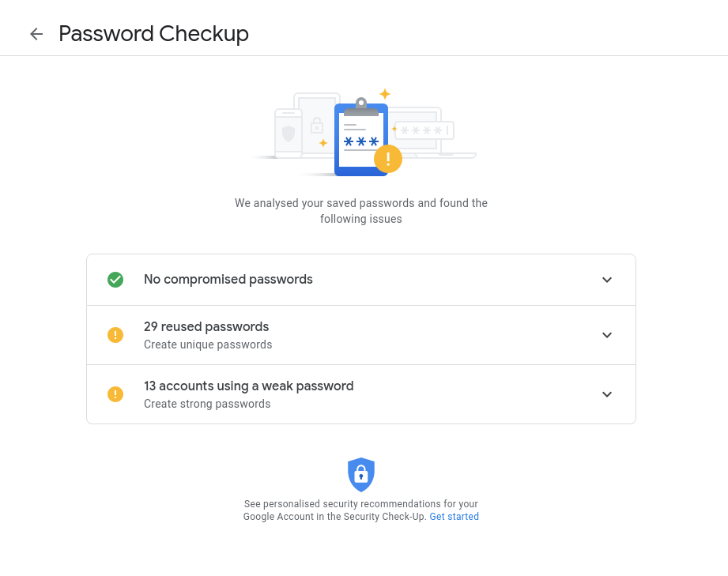
Task: Click the orange exclamation badge on the clipboard
Action: [388, 159]
